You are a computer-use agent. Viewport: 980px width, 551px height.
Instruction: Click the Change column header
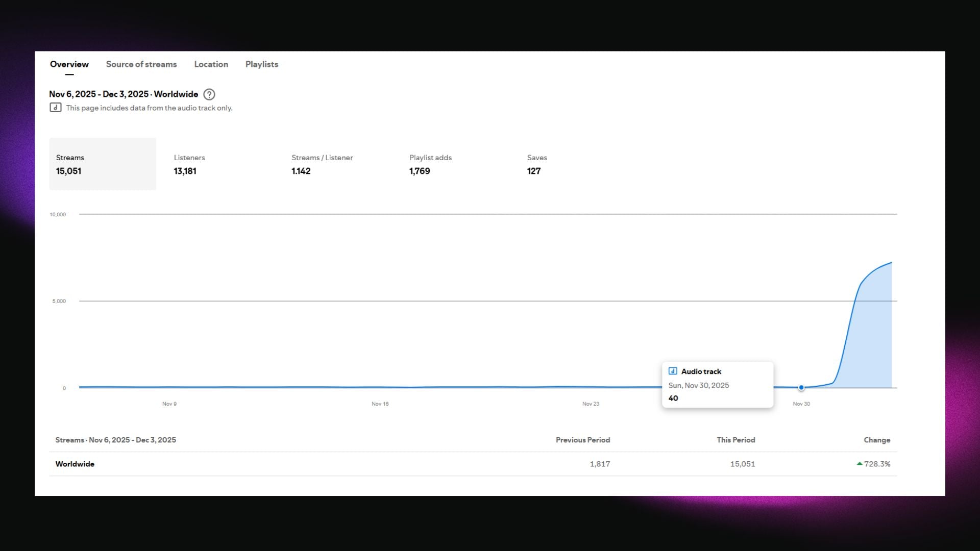tap(876, 440)
